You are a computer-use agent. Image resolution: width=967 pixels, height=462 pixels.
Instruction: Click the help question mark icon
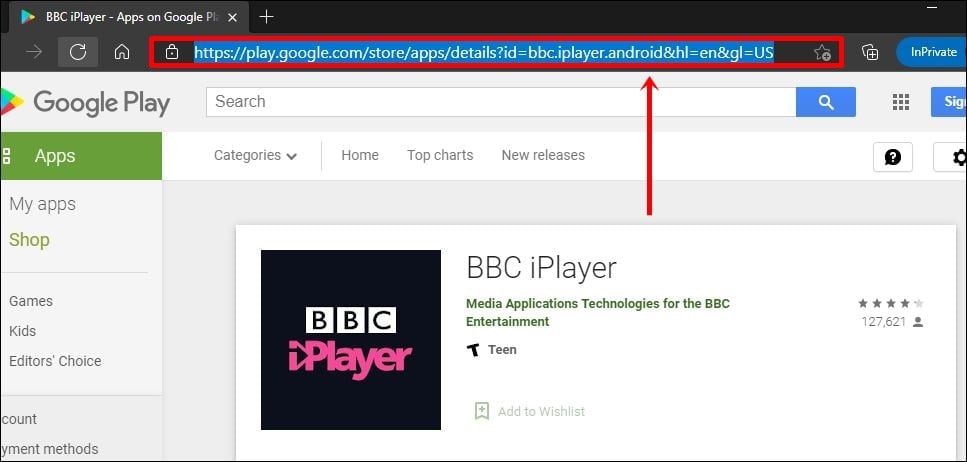[892, 157]
